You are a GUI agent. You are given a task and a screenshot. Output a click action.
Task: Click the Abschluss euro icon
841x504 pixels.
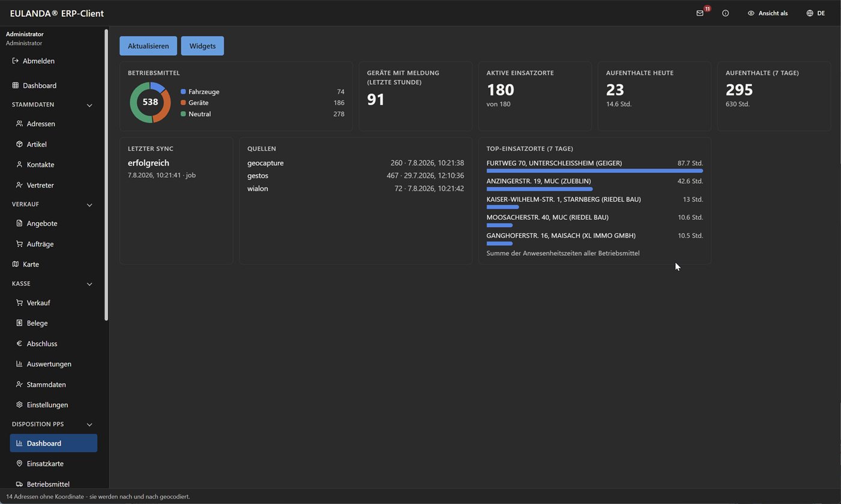(19, 344)
